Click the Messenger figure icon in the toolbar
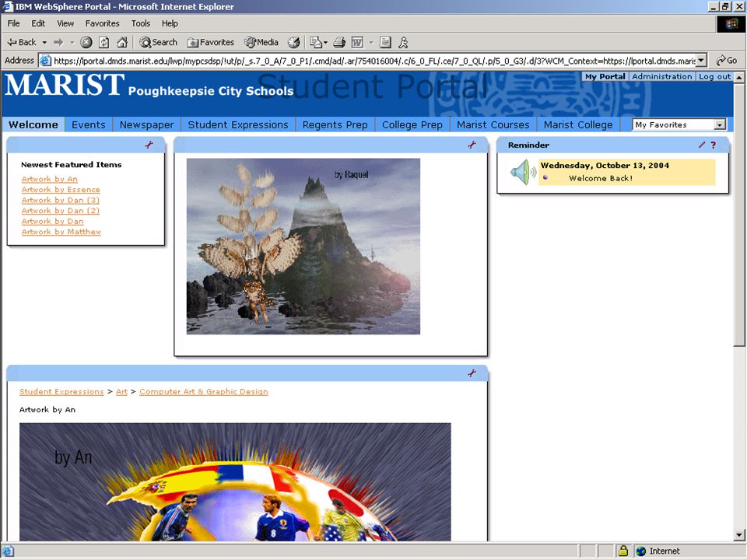The height and width of the screenshot is (560, 747). click(404, 42)
